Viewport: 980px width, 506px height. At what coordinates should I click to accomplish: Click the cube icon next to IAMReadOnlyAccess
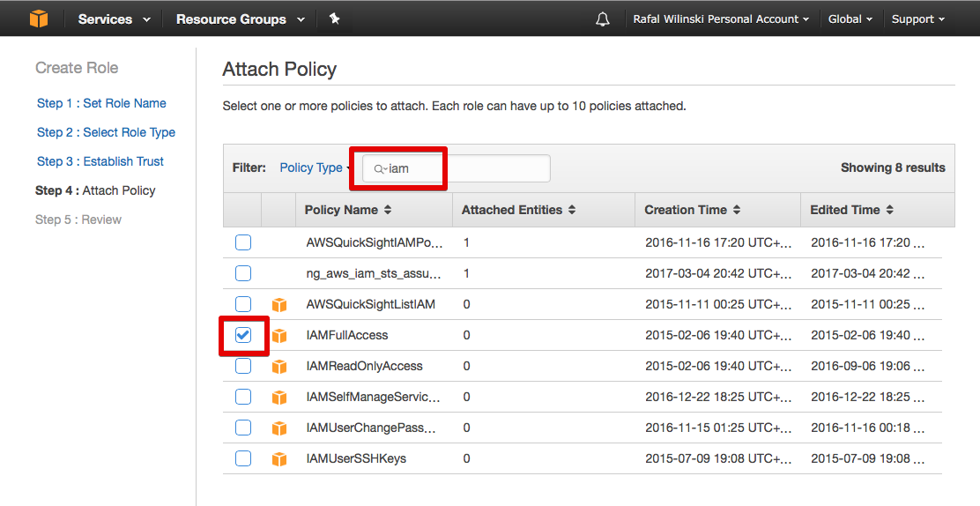click(279, 366)
